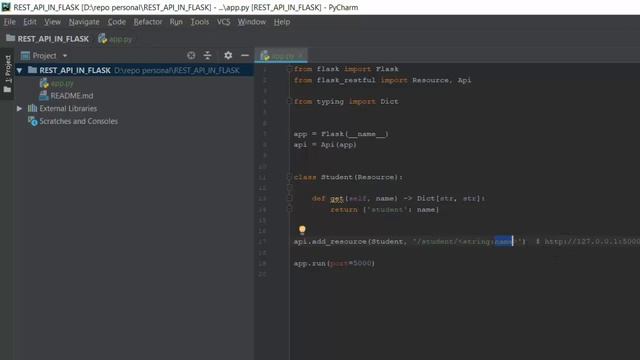640x360 pixels.
Task: Click the collapse all icon in Project panel
Action: pyautogui.click(x=207, y=56)
